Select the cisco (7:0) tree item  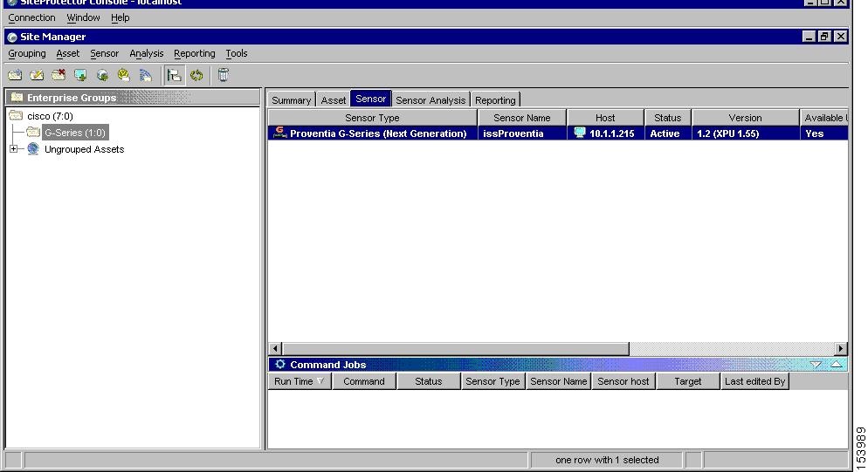click(50, 116)
